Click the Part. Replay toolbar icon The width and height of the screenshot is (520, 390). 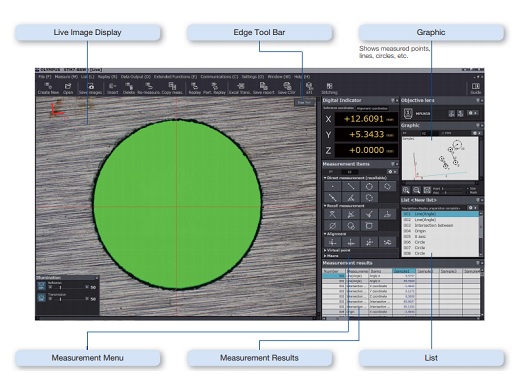[x=214, y=88]
